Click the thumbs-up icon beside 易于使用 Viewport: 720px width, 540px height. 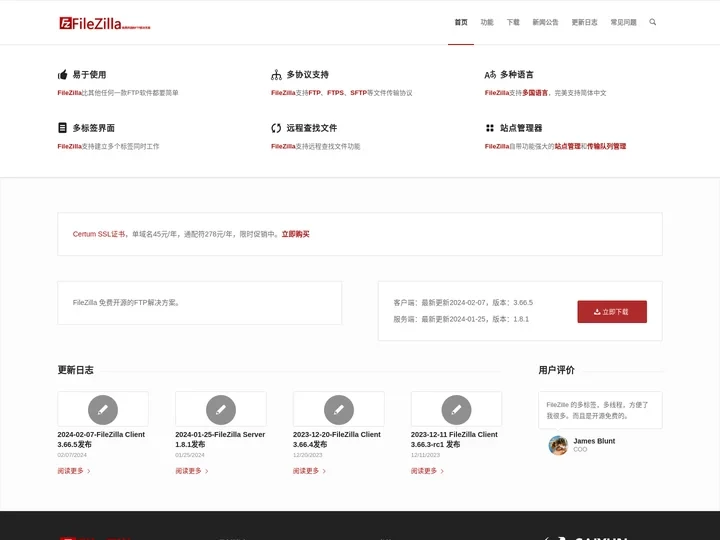63,74
